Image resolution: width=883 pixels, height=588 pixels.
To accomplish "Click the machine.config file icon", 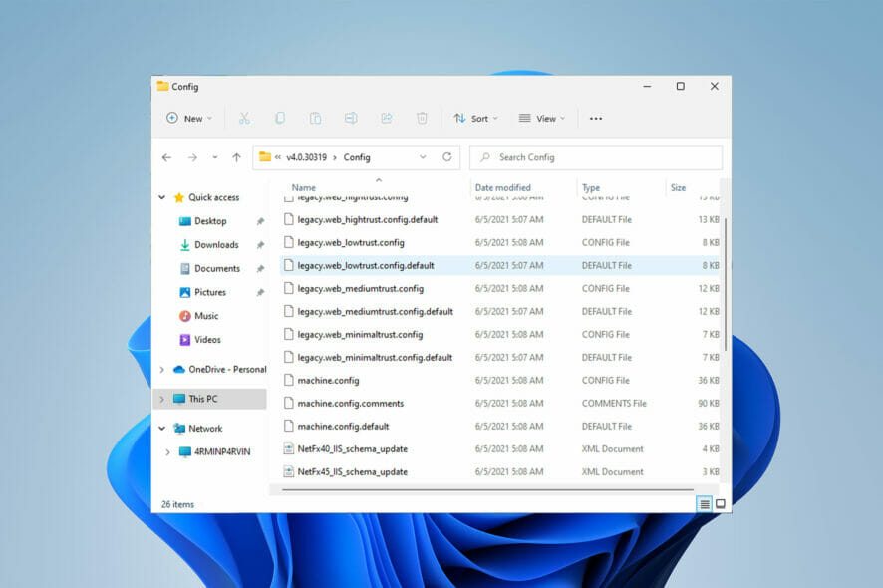I will tap(288, 380).
